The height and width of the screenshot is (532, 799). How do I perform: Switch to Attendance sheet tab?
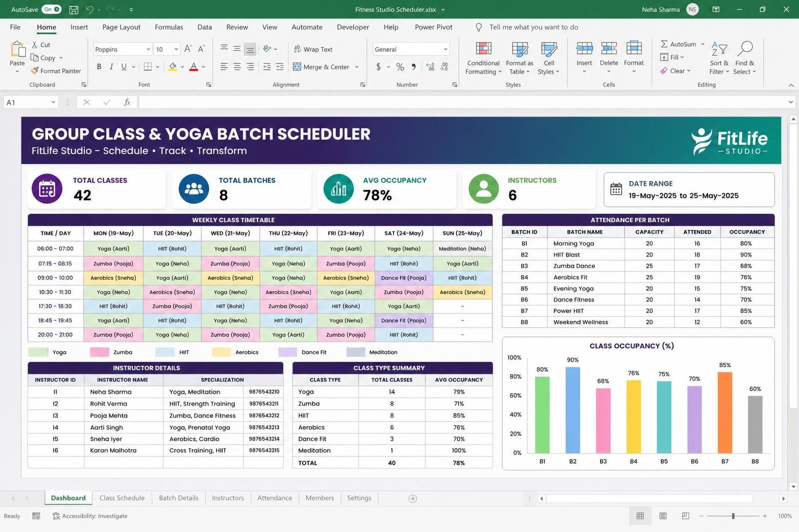275,498
